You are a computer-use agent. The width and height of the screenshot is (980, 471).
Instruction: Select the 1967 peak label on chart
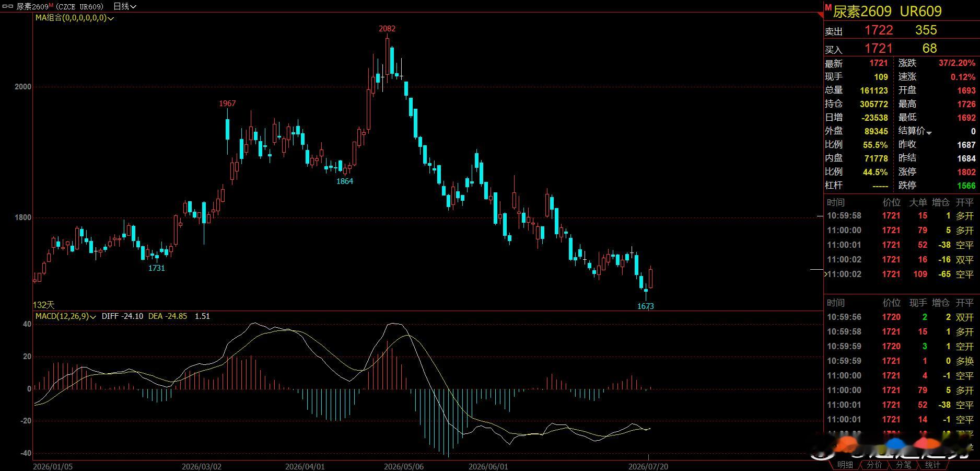coord(227,104)
